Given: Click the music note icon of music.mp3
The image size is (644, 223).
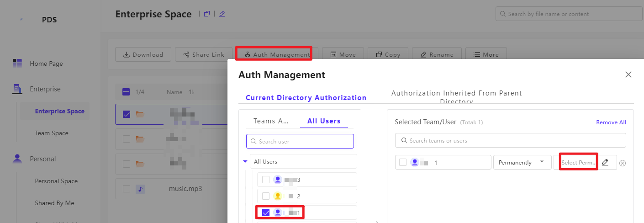Looking at the screenshot, I should point(141,188).
